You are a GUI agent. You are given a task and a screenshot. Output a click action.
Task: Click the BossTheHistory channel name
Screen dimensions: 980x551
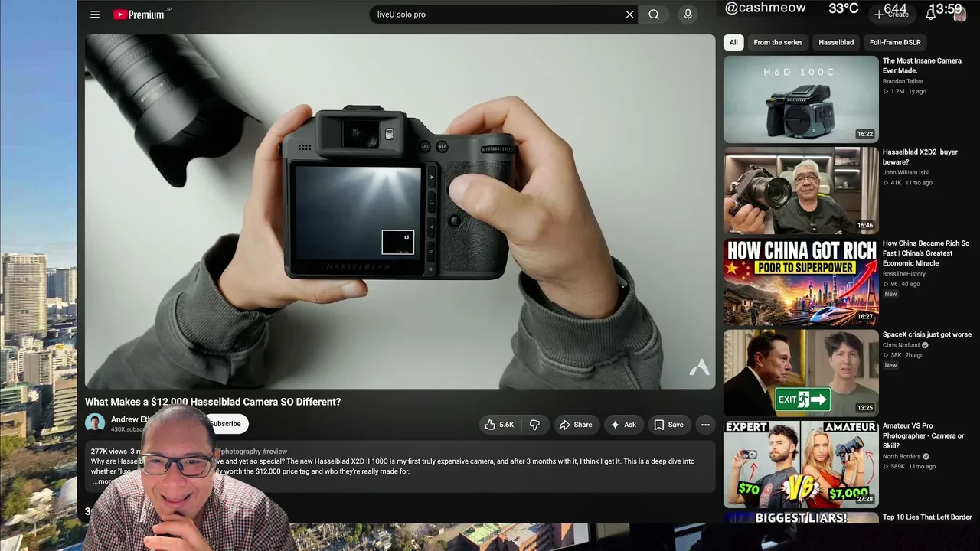pos(904,273)
